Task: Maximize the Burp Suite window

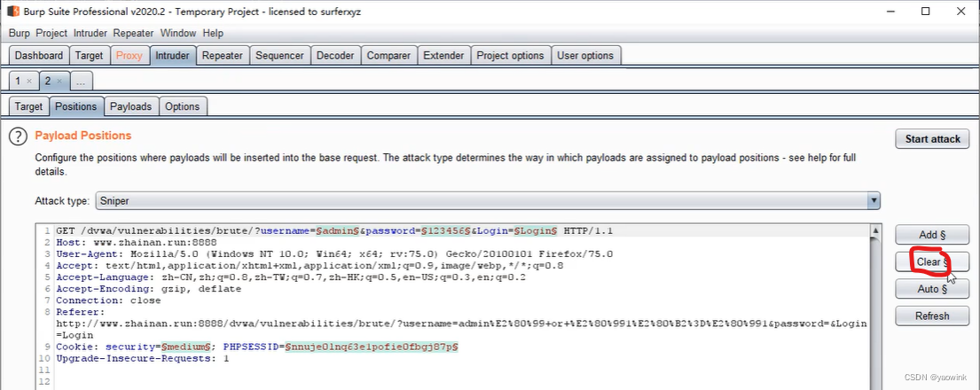Action: (x=926, y=12)
